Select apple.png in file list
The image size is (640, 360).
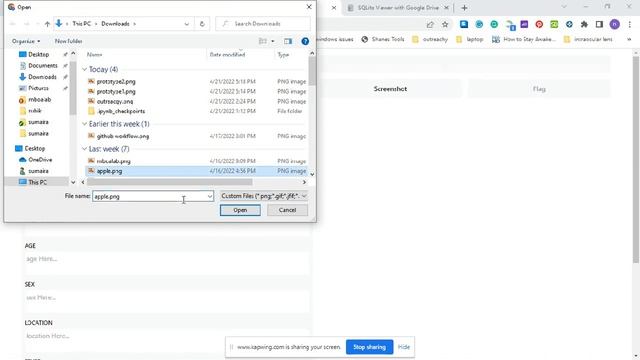[x=109, y=171]
